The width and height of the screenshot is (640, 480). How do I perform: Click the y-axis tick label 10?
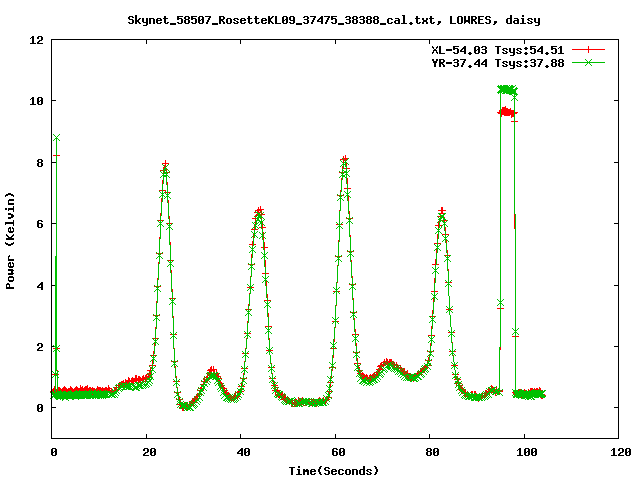[36, 101]
